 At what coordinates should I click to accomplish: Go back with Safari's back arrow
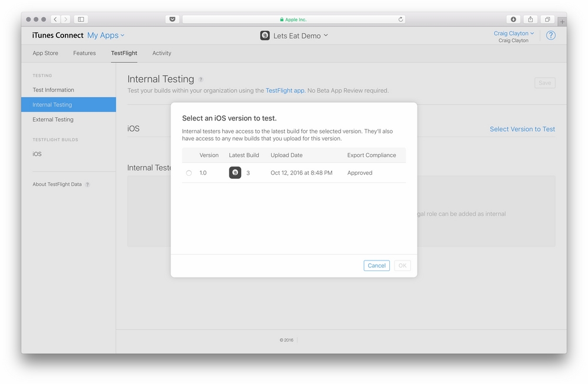pyautogui.click(x=55, y=19)
